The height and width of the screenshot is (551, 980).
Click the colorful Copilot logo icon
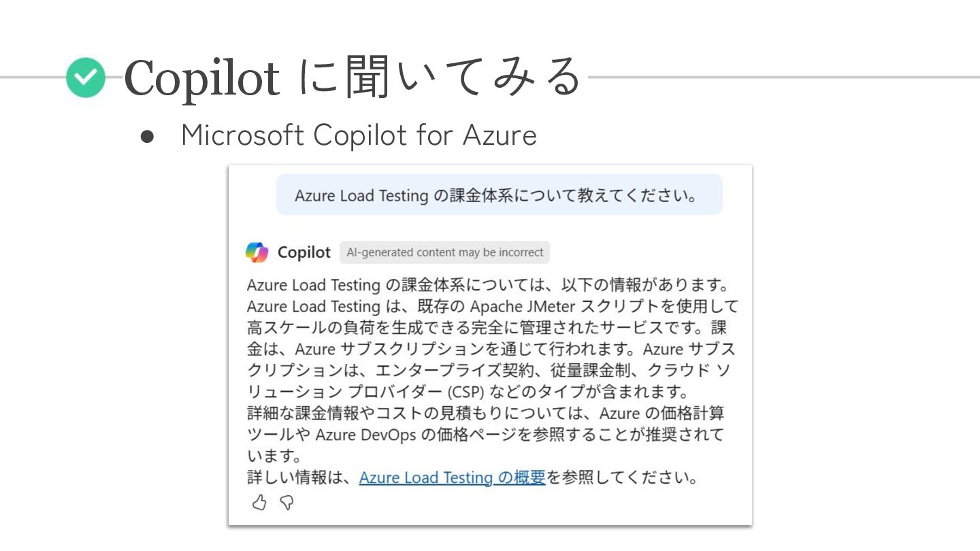(x=257, y=252)
